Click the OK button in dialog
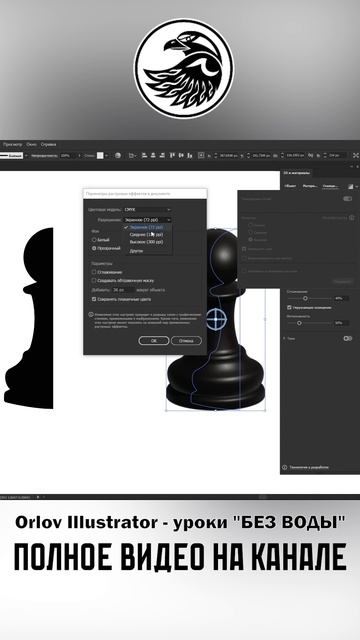Viewport: 360px width, 640px height. pos(153,340)
